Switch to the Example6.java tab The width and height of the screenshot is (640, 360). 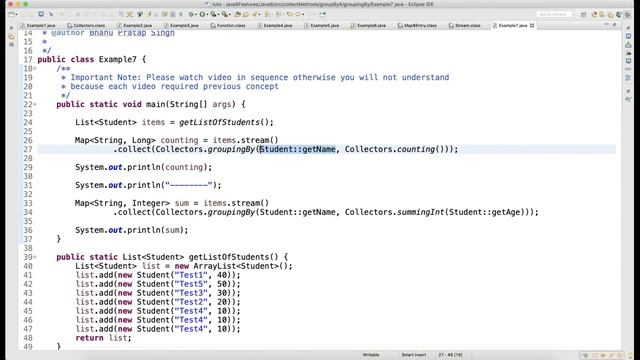click(x=369, y=25)
